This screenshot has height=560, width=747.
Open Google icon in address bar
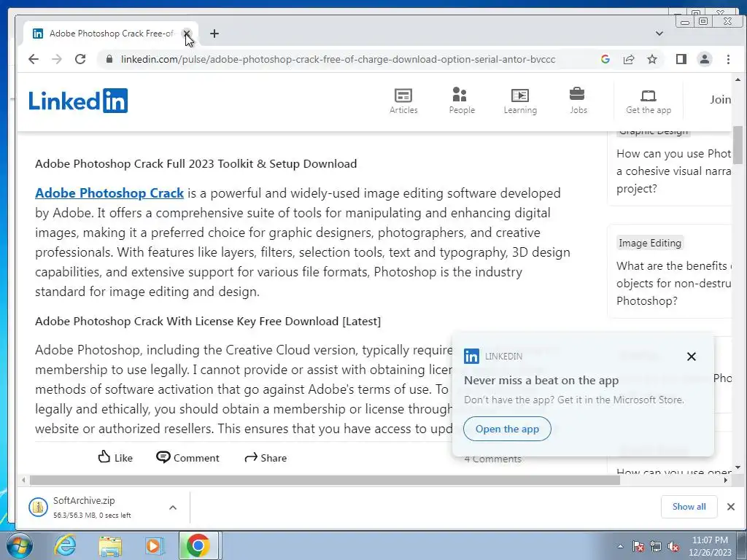(605, 59)
